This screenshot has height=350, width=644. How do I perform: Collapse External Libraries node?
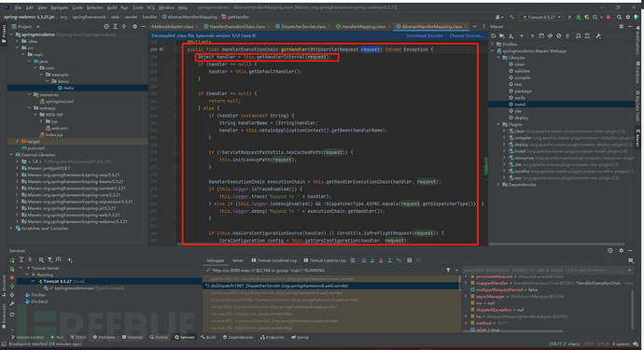click(11, 154)
